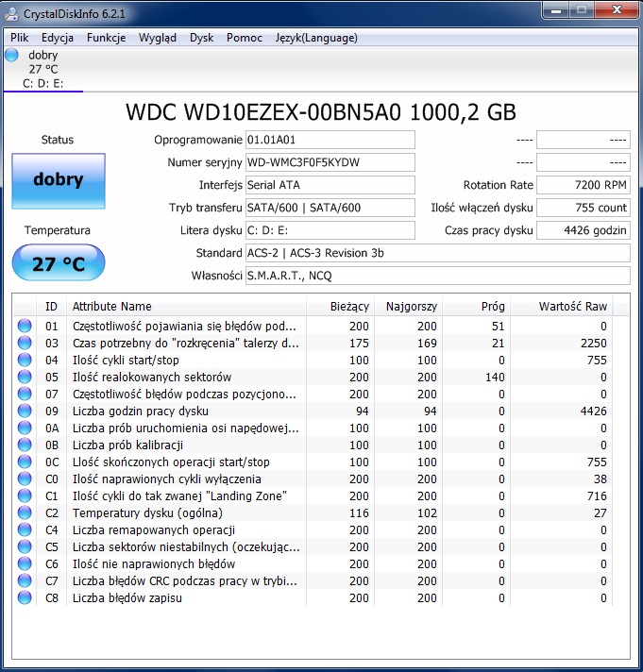Viewport: 643px width, 672px height.
Task: Click status orb for attribute 07
Action: [x=25, y=394]
